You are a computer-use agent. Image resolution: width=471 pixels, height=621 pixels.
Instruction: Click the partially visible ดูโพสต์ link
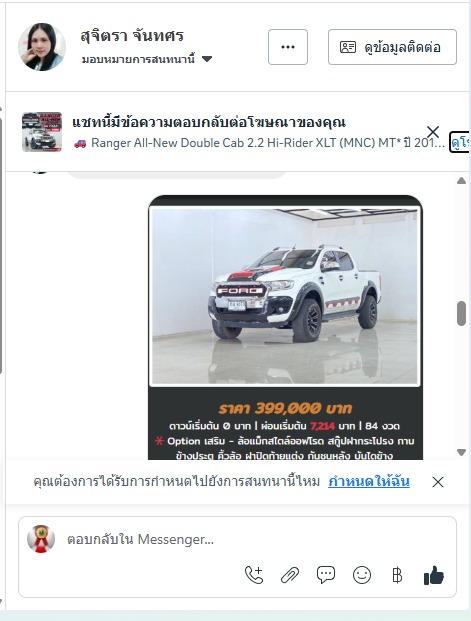(460, 143)
